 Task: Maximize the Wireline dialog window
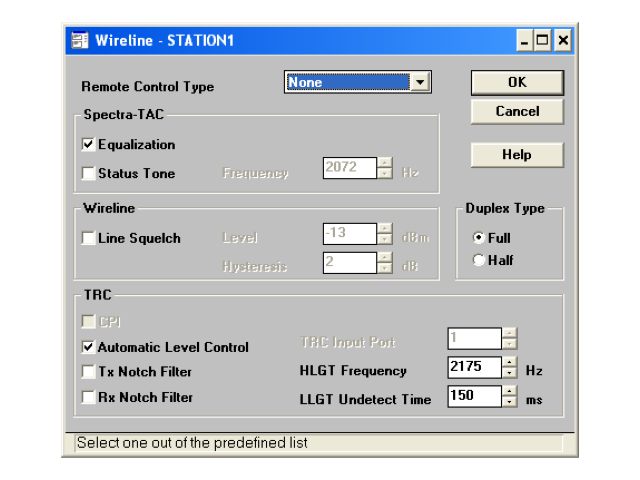coord(543,41)
